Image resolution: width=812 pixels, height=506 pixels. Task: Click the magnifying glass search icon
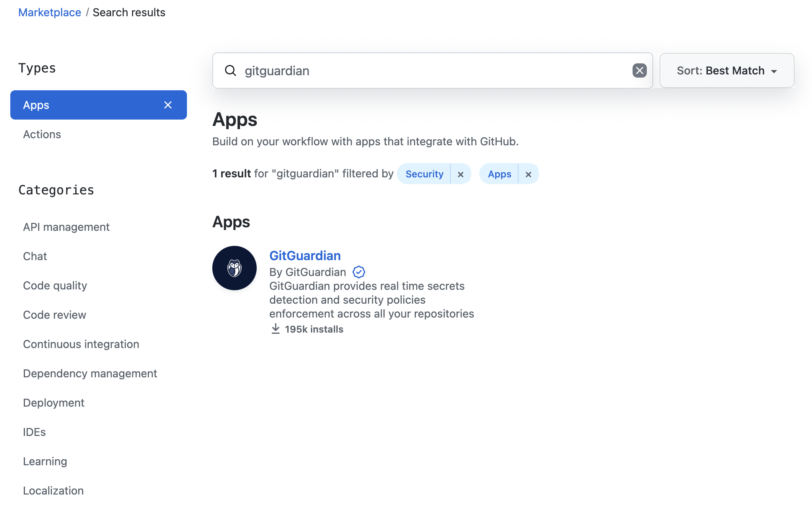pos(231,70)
